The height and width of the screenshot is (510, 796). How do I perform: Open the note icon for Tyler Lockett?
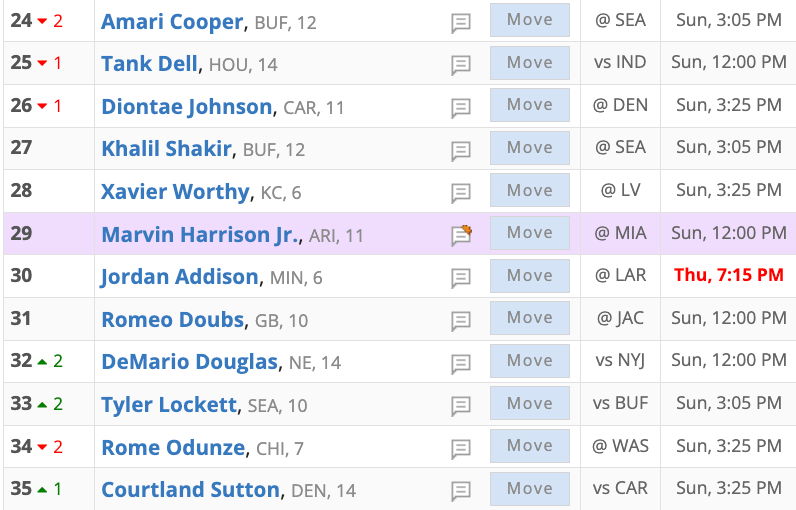coord(461,406)
